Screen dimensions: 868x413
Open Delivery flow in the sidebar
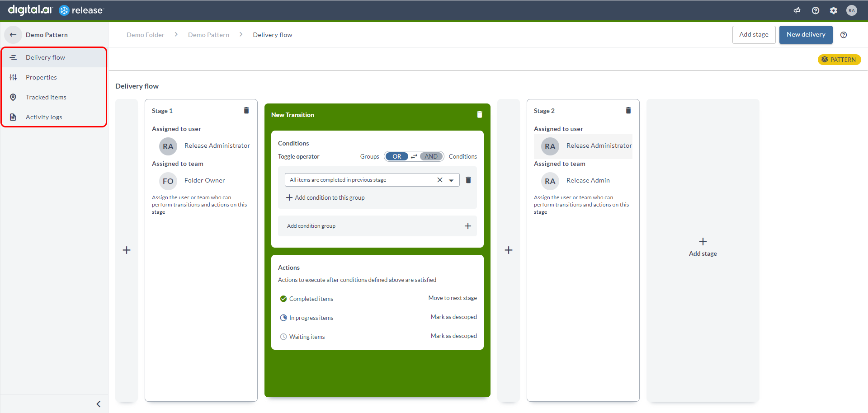coord(54,57)
